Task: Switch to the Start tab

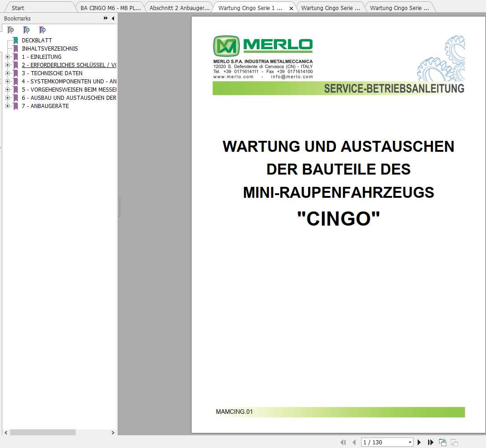Action: click(17, 7)
